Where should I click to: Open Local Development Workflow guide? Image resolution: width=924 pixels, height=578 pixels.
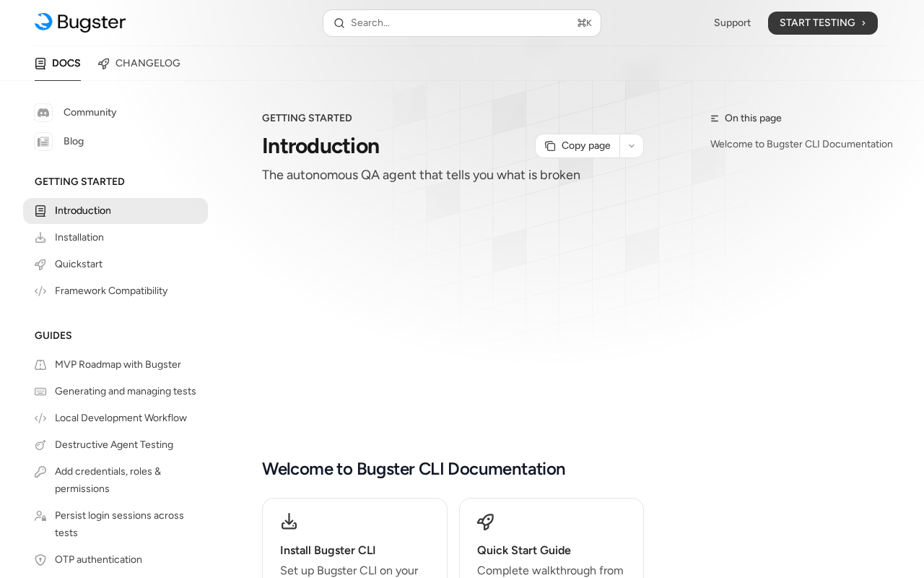[x=115, y=418]
